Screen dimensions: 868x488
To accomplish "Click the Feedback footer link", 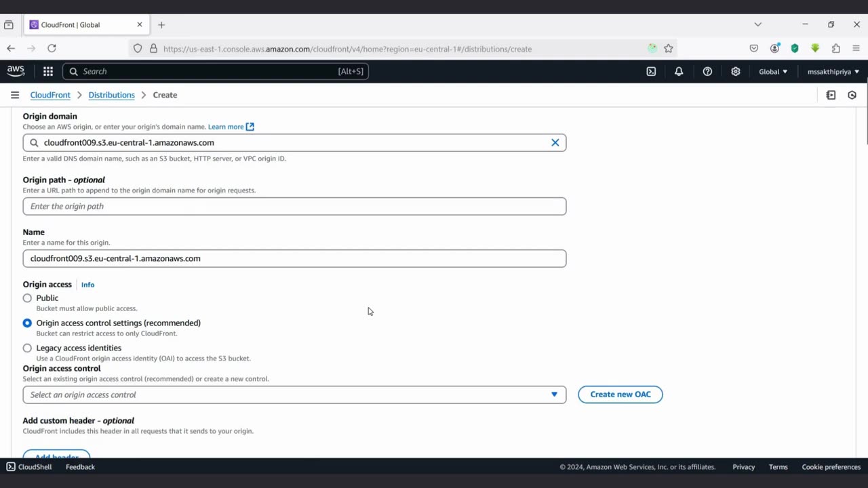I will tap(80, 467).
